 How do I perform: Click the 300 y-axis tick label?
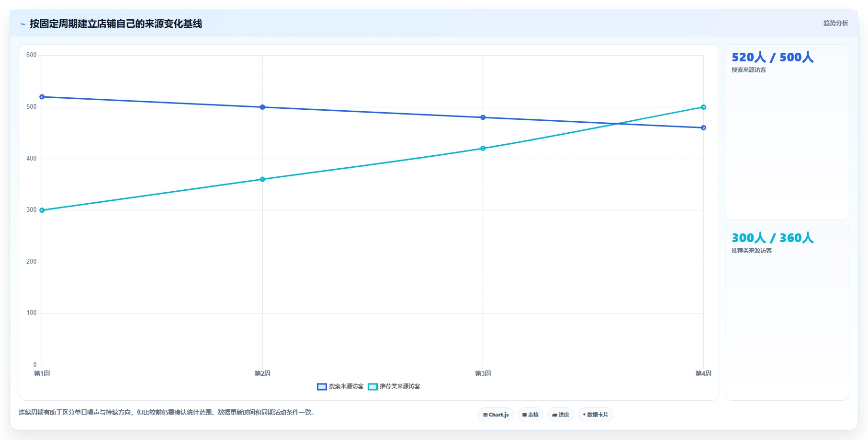click(32, 210)
